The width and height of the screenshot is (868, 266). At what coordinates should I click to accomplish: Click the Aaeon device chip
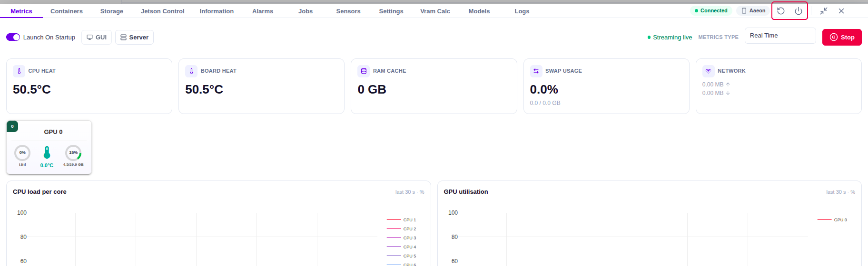coord(753,10)
